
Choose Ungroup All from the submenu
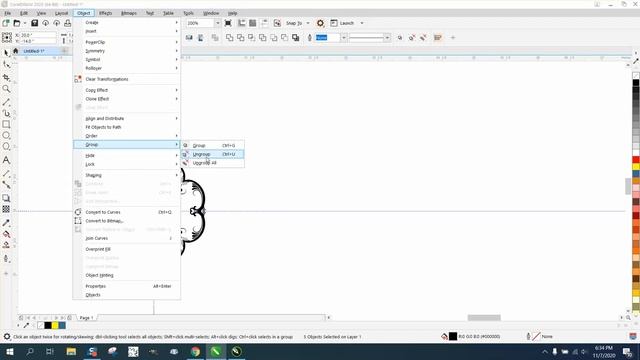213,163
